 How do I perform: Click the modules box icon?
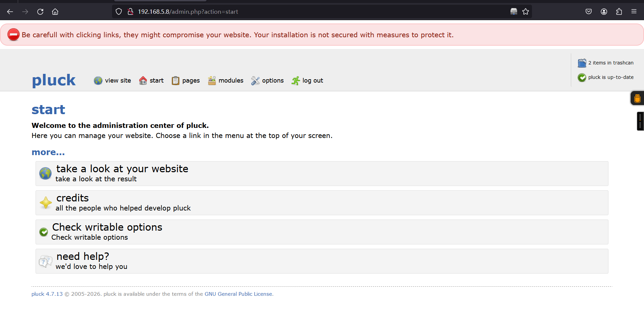click(x=212, y=81)
